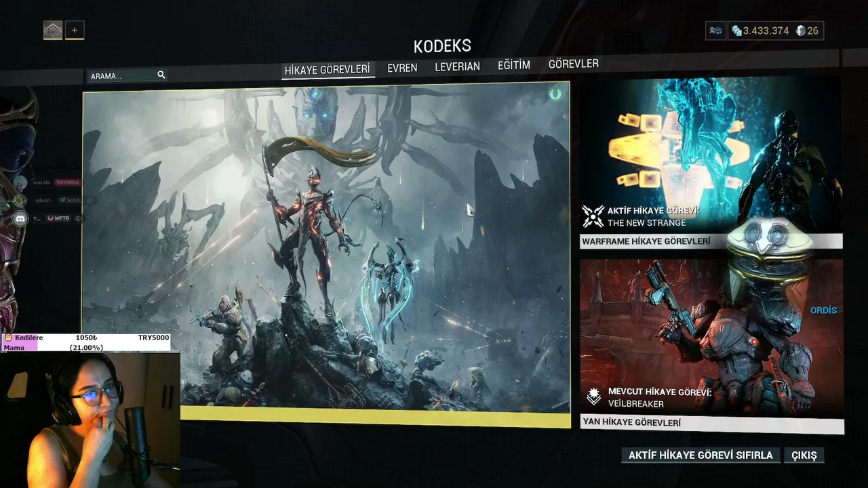Open the Yan Hikaye Görevleri card
This screenshot has width=868, height=488.
pos(712,346)
